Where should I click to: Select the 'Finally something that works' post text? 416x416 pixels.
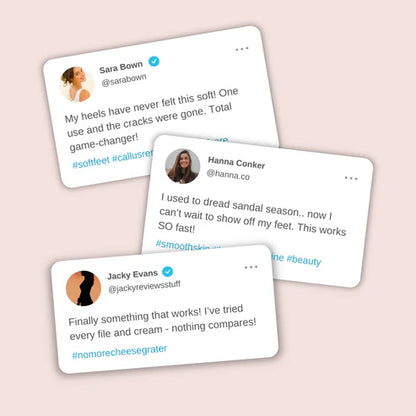pos(162,322)
